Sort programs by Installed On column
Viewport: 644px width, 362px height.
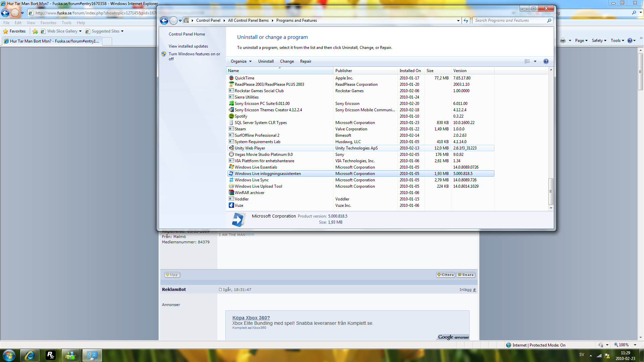(411, 71)
